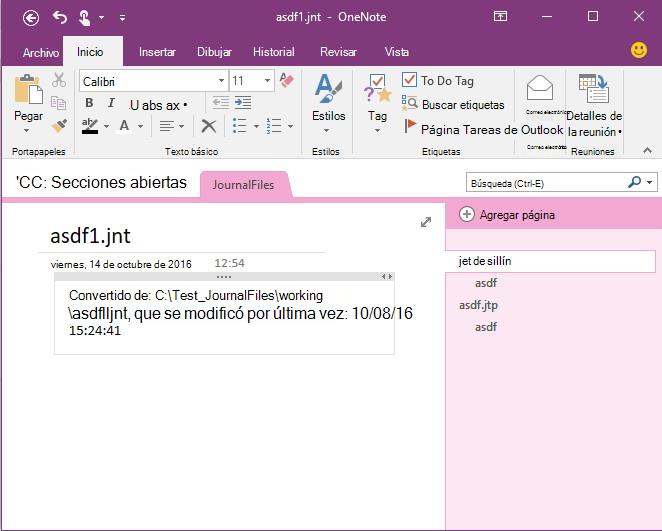Screen dimensions: 662x531
Task: Open bullet list style dropdown
Action: [256, 126]
